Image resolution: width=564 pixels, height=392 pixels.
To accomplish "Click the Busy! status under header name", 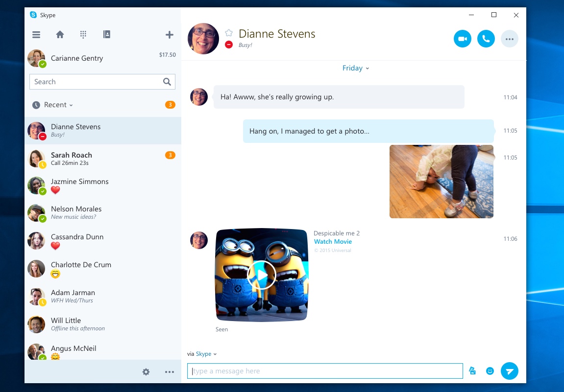I will point(245,45).
